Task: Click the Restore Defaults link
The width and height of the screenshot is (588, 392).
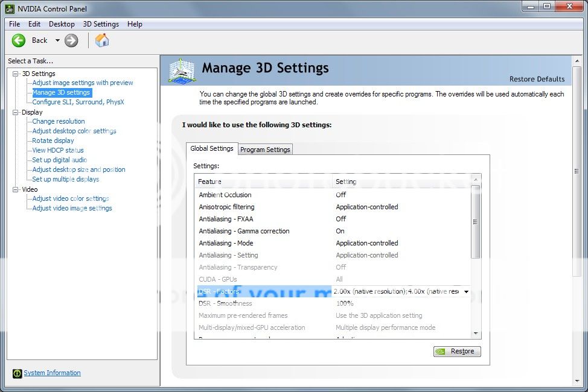Action: [537, 79]
